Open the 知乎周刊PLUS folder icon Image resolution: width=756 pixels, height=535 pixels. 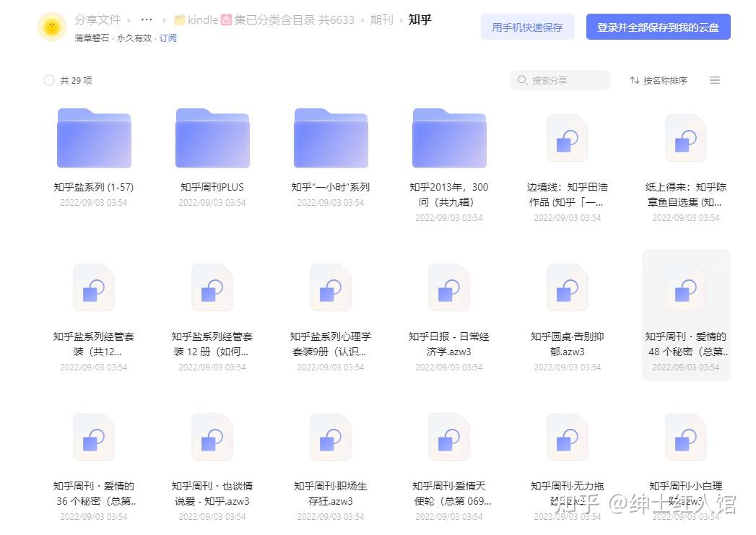point(212,138)
